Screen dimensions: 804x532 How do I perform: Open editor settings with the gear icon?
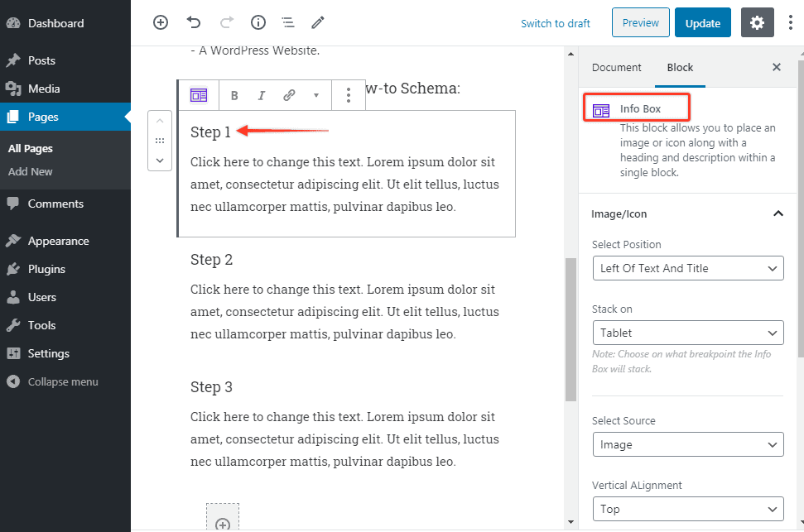(757, 22)
